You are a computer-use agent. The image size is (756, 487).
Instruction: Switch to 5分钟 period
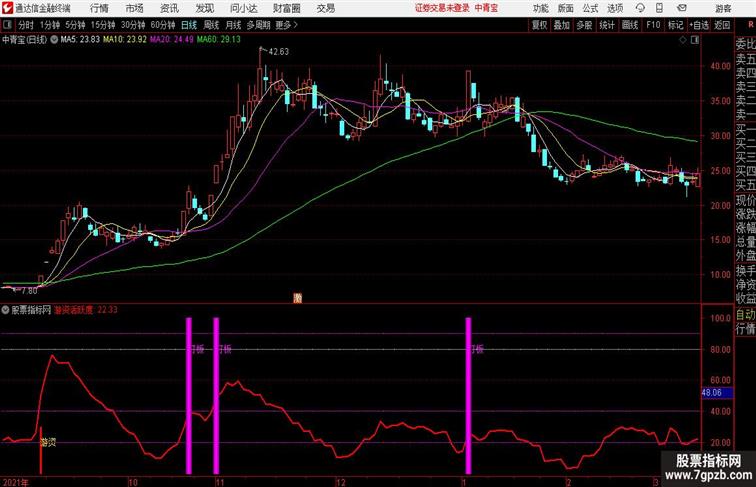75,25
